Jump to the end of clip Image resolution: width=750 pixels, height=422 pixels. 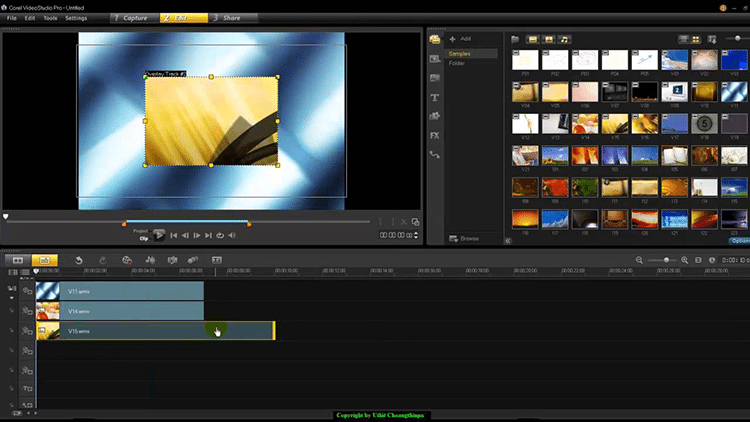pyautogui.click(x=208, y=235)
